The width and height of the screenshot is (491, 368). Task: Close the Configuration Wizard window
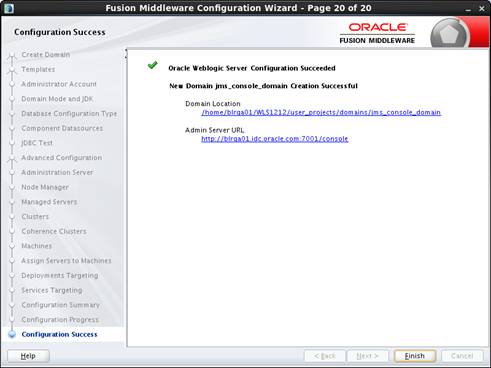(x=482, y=9)
